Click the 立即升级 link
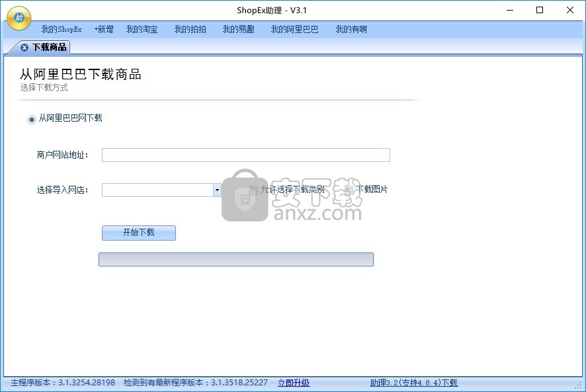Screen dimensions: 586x392 click(x=294, y=383)
